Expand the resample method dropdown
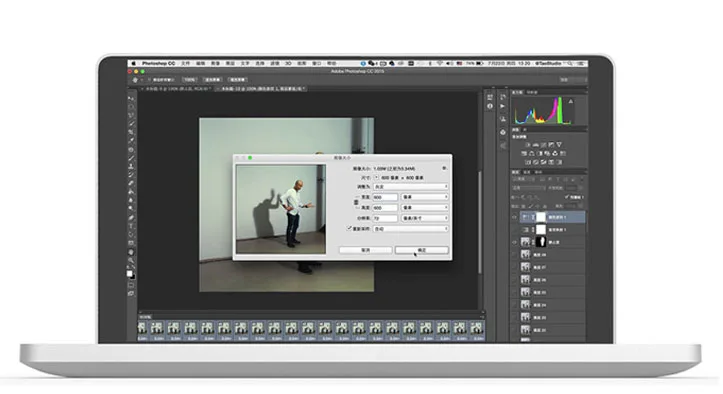This screenshot has height=394, width=723. pos(410,229)
